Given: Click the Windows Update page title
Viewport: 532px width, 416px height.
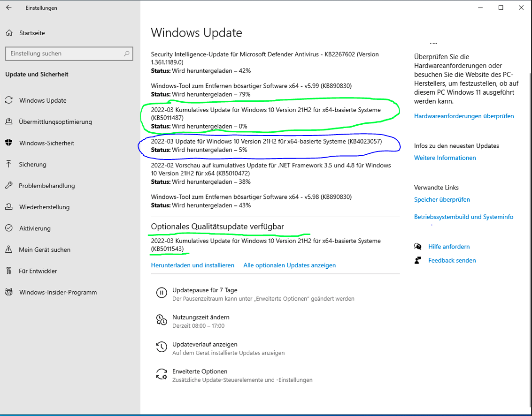Looking at the screenshot, I should click(x=196, y=33).
